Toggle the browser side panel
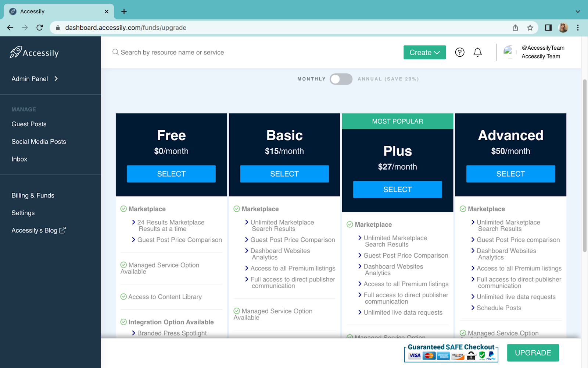Image resolution: width=588 pixels, height=368 pixels. 548,28
